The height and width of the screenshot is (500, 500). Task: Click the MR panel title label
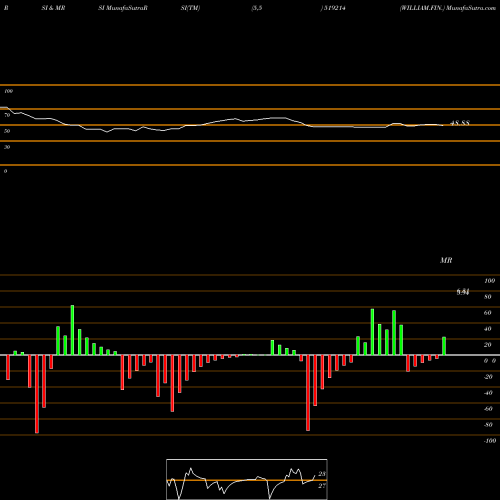point(446,260)
